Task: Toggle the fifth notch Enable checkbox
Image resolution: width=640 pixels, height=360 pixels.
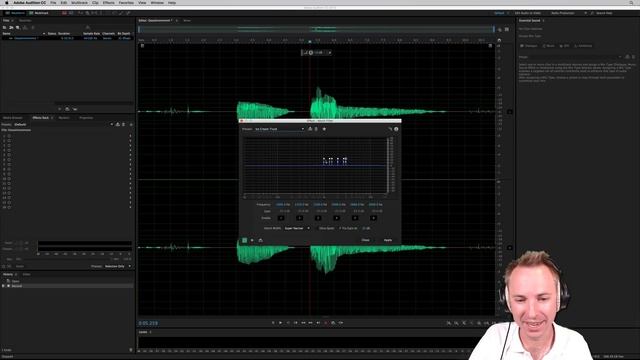Action: point(355,218)
